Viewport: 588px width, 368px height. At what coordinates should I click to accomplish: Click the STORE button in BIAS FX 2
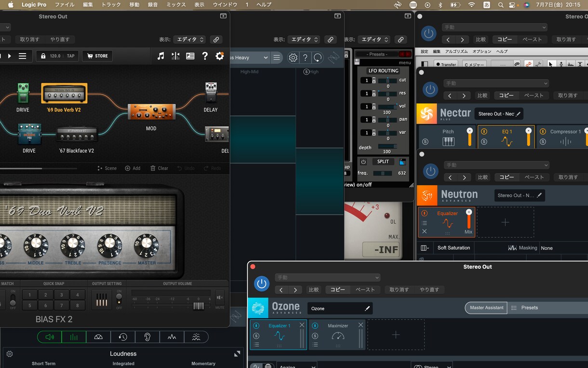97,56
